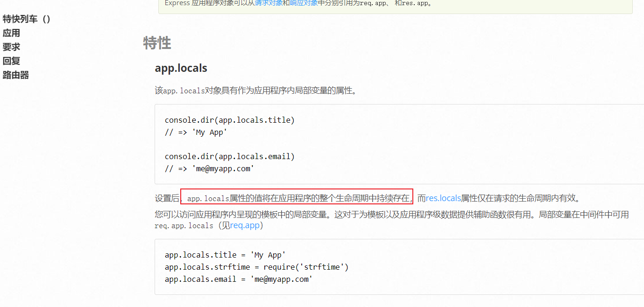The image size is (644, 307).
Task: Follow the 响应对象 link
Action: [304, 3]
